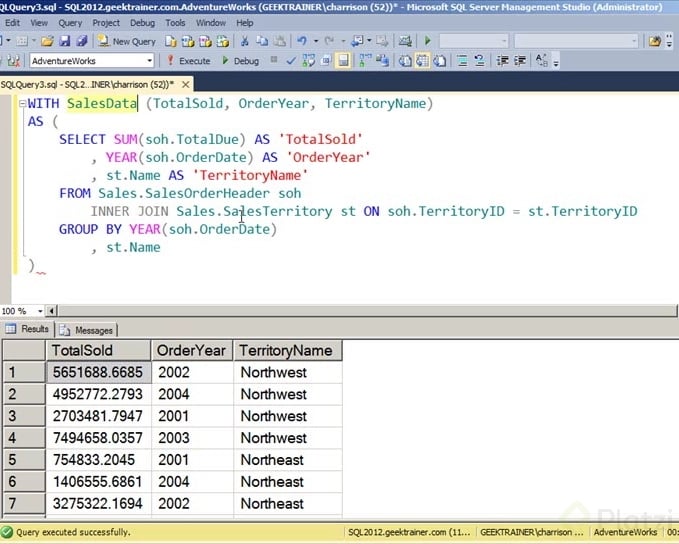Specify Values for Template Parameters
Viewport: 679px width, 544px height.
[x=542, y=61]
